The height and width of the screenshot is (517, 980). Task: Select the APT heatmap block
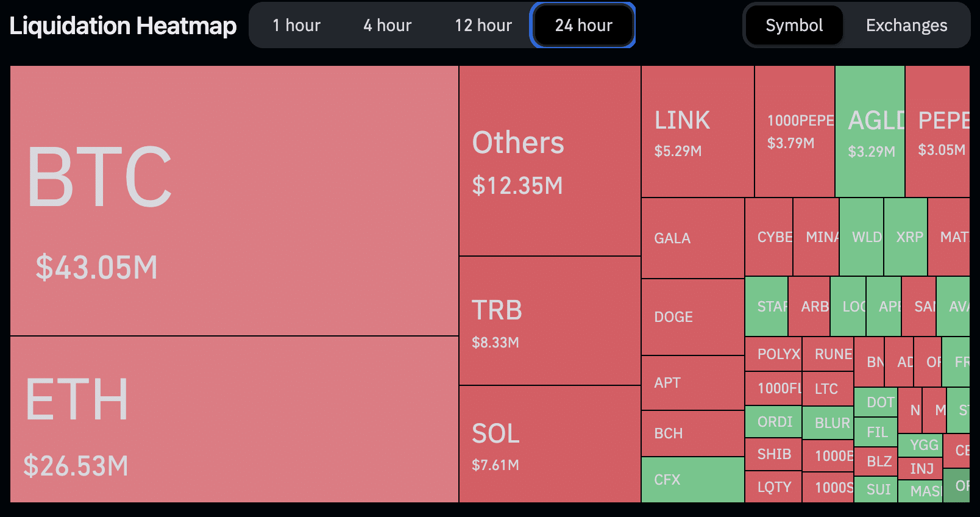(692, 383)
